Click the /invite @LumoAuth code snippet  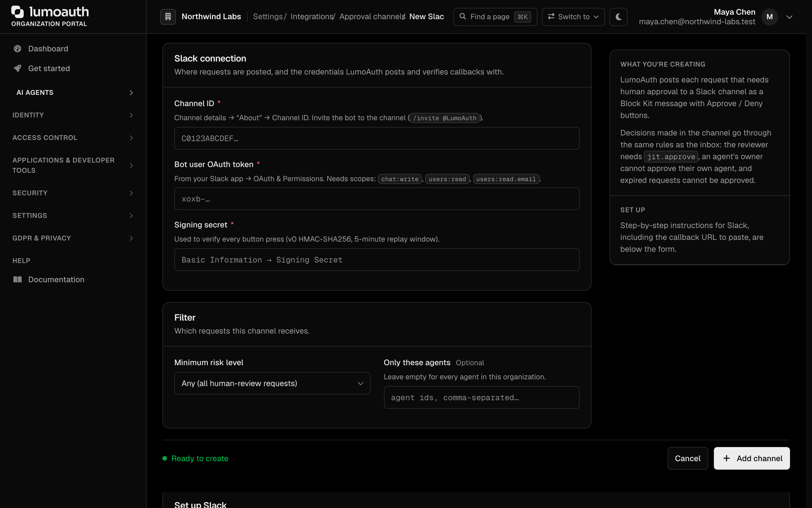445,118
